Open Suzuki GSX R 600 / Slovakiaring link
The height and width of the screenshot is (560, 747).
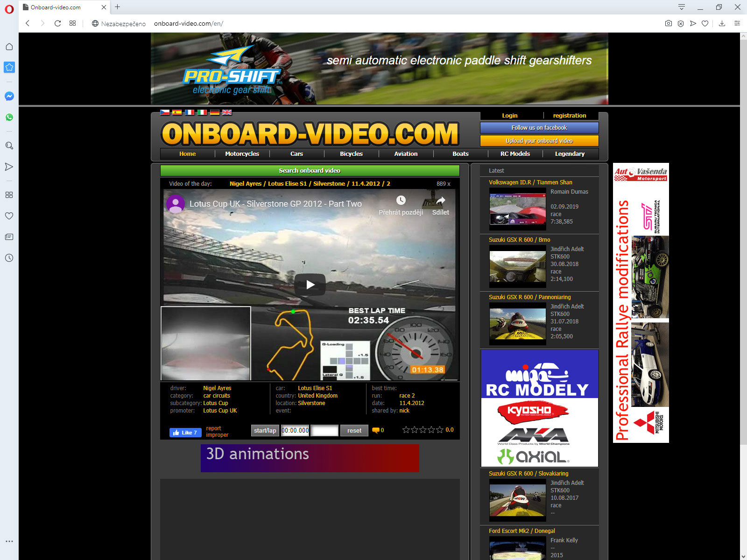click(x=529, y=473)
